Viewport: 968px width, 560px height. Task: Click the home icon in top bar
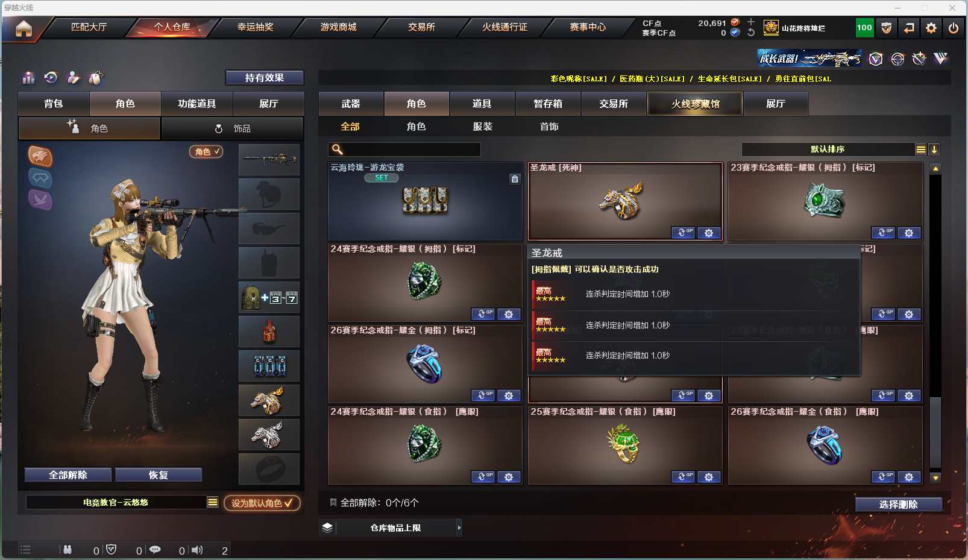click(x=24, y=28)
